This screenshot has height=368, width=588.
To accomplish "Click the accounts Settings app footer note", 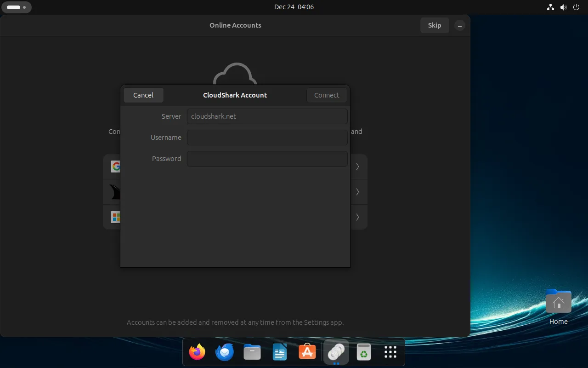I will (x=235, y=322).
